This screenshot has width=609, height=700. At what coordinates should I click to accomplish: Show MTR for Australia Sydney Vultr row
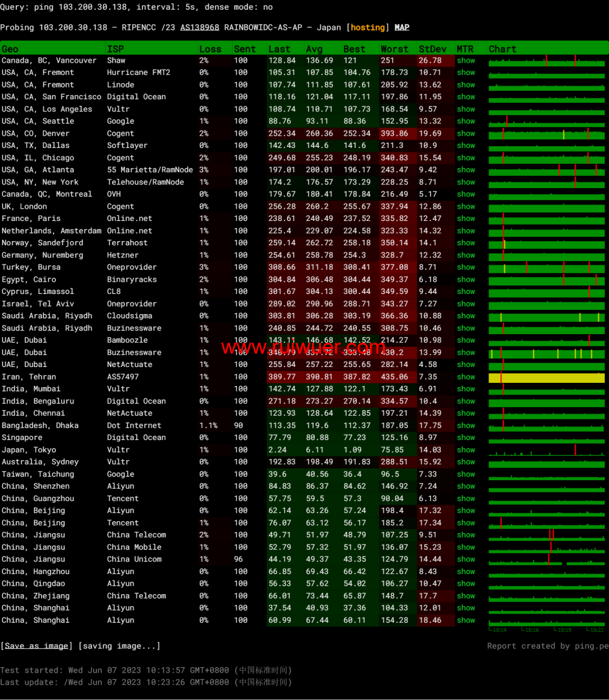coord(466,462)
